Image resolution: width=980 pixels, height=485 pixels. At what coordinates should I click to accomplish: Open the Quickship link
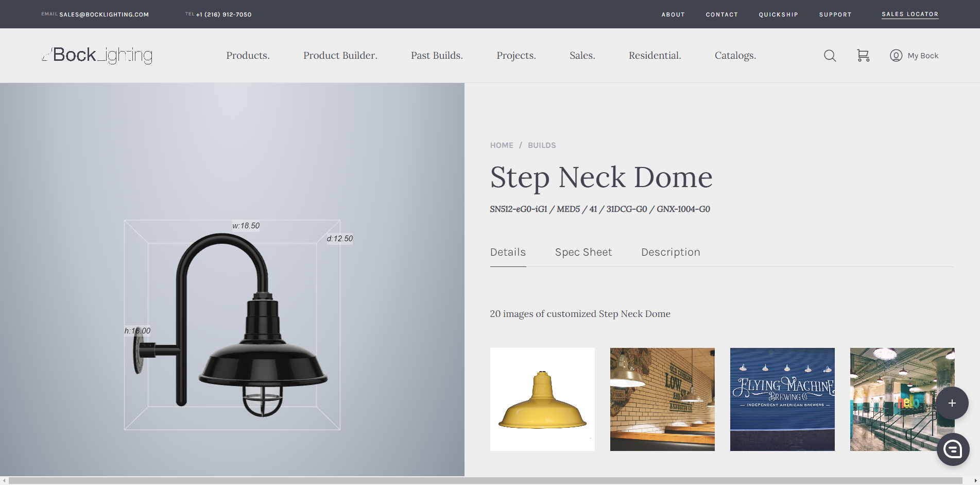click(778, 14)
